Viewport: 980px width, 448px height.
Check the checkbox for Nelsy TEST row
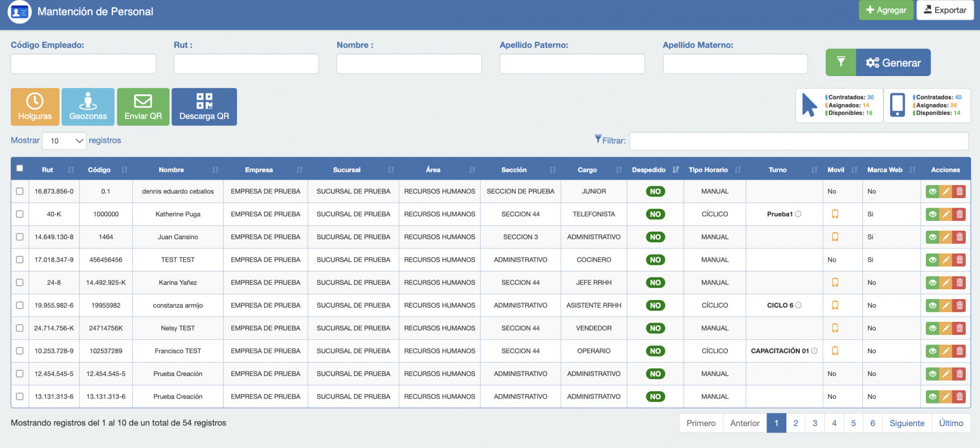pyautogui.click(x=19, y=328)
